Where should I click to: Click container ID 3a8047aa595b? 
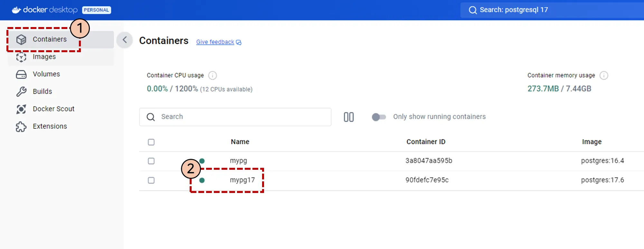pyautogui.click(x=429, y=161)
